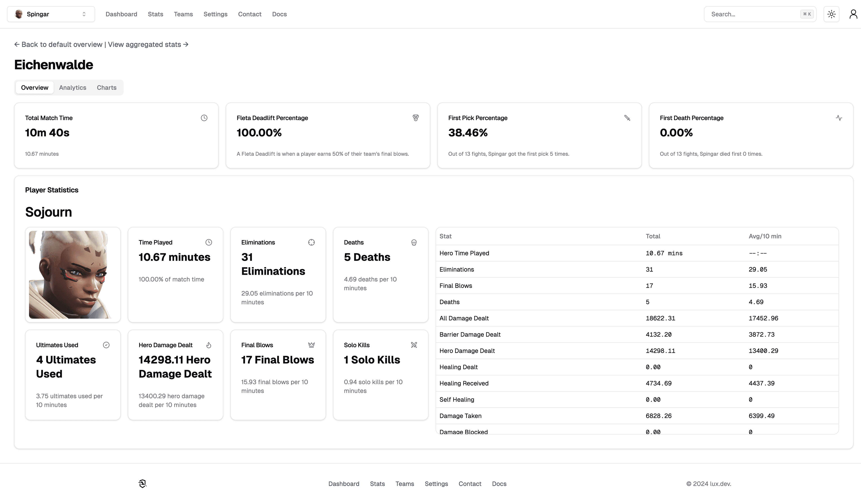Open the Spingar player switcher dropdown

[51, 14]
